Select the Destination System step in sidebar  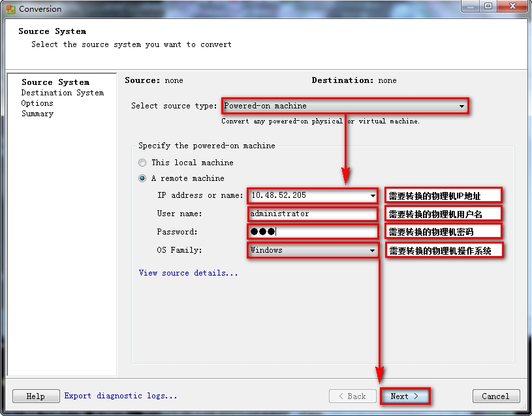coord(63,93)
